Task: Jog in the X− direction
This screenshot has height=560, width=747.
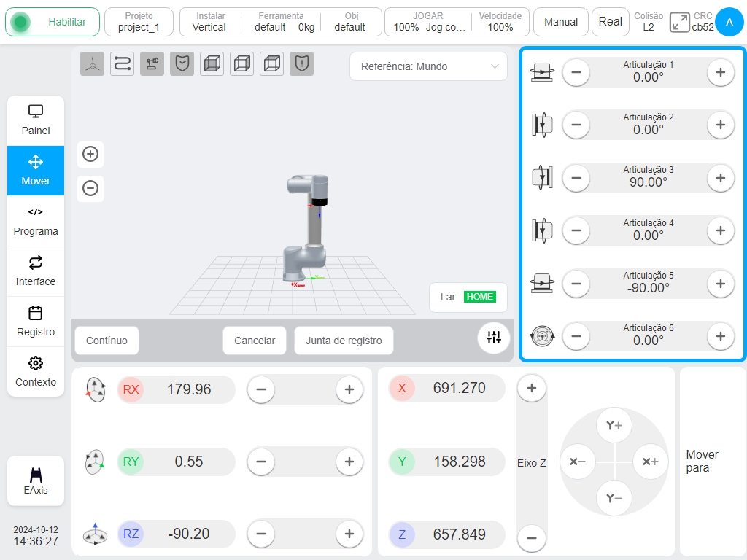Action: click(578, 462)
